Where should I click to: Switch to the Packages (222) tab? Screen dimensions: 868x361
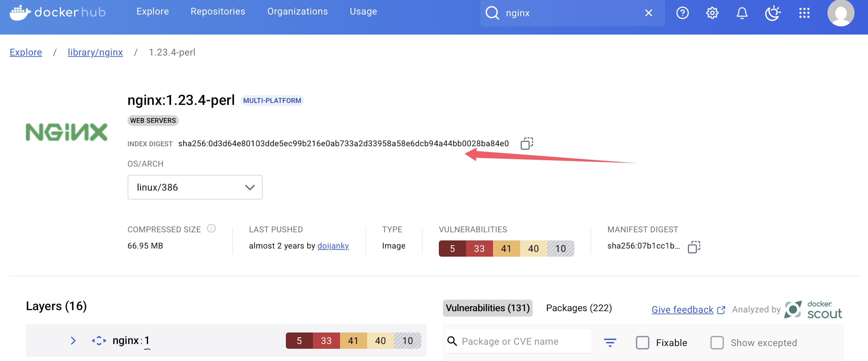coord(579,308)
